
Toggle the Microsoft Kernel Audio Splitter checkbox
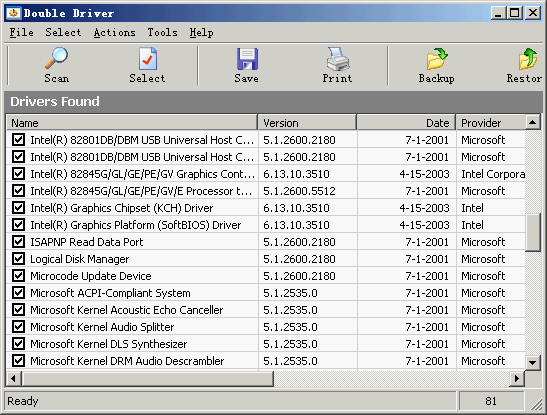18,327
